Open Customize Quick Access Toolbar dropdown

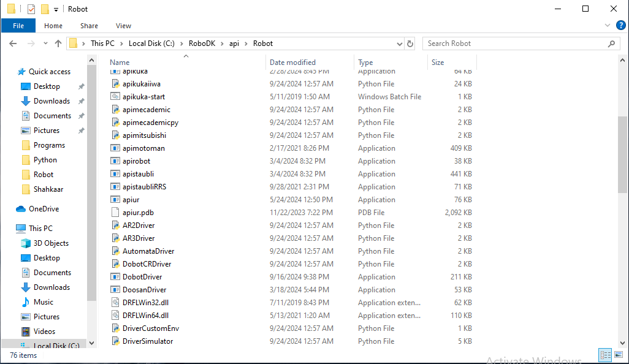coord(56,9)
